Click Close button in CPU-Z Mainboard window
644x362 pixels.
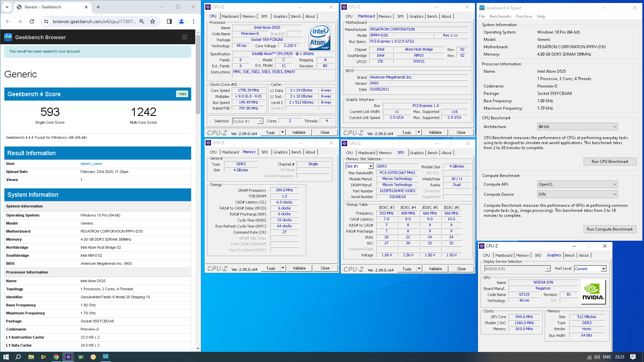[x=461, y=132]
